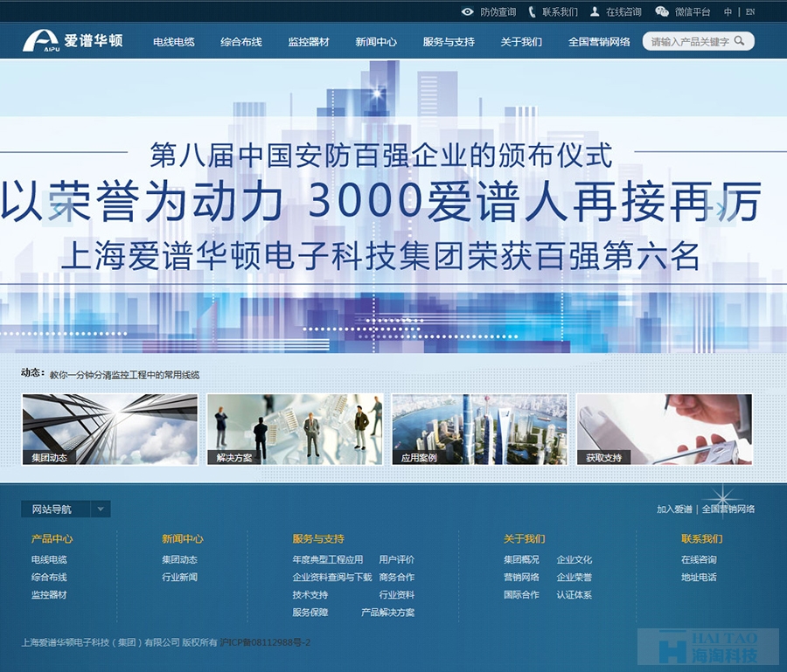Viewport: 787px width, 672px height.
Task: Open the 监控器材 navigation menu
Action: point(309,42)
